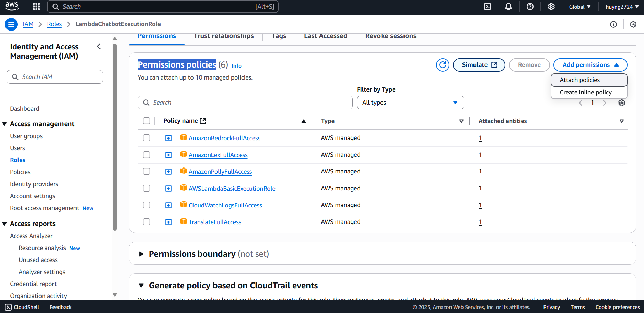Collapse the Access management section
644x313 pixels.
(x=5, y=124)
